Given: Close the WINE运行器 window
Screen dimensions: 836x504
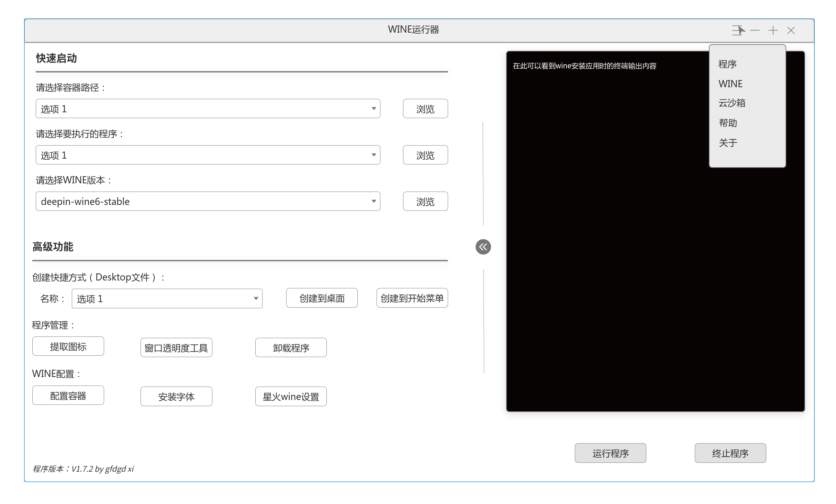Looking at the screenshot, I should [791, 31].
